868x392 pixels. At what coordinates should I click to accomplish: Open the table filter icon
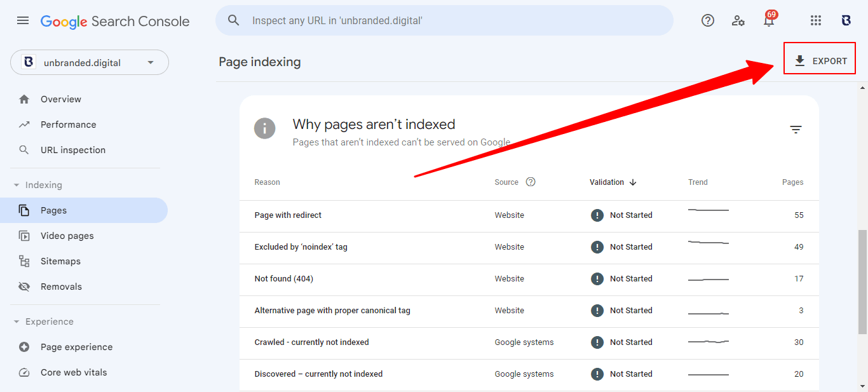(796, 130)
